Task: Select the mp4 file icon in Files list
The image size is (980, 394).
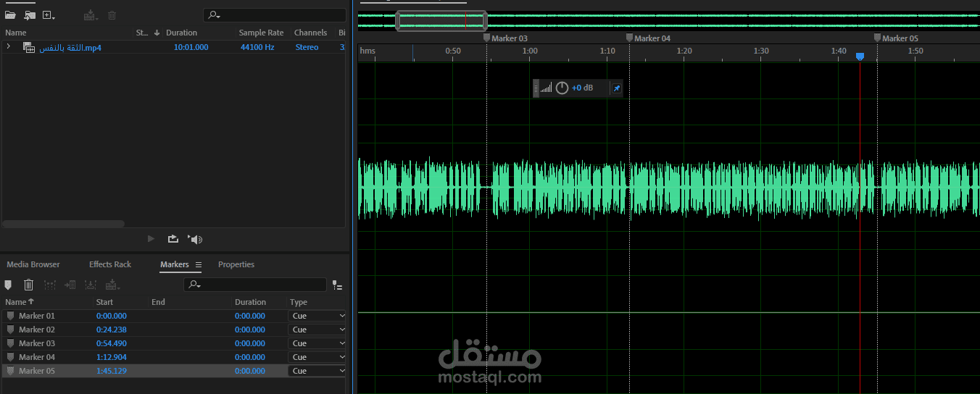Action: [29, 47]
